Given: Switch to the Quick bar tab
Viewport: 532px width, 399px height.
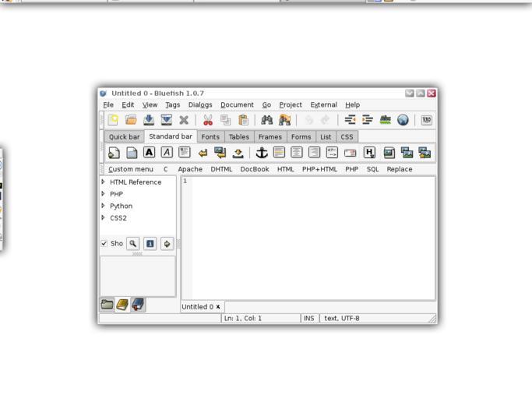Looking at the screenshot, I should (124, 137).
